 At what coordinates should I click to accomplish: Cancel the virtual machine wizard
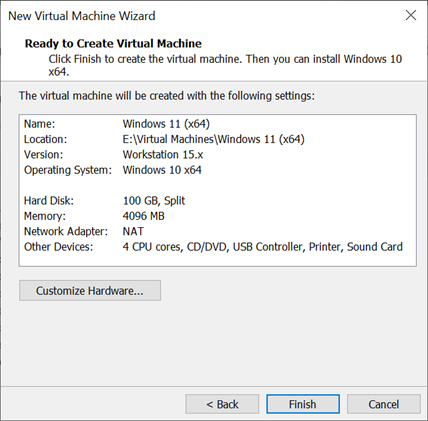click(384, 404)
